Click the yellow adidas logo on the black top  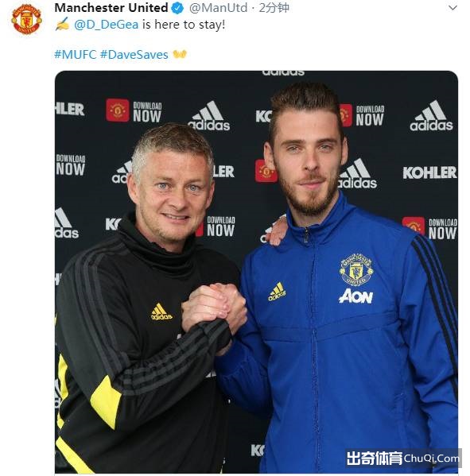click(x=161, y=312)
